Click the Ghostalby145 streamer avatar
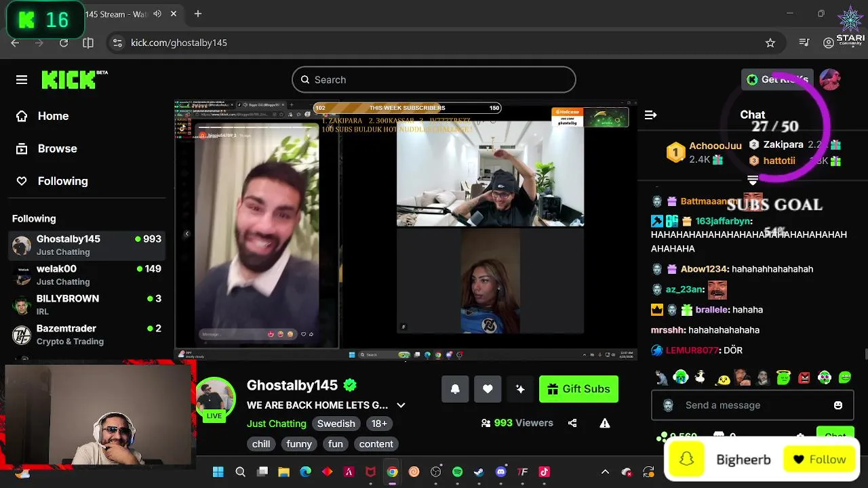 (215, 397)
